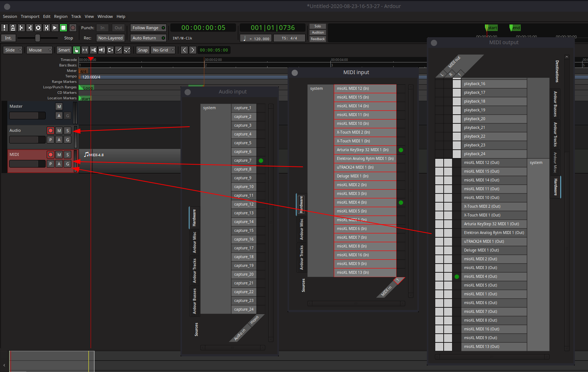The height and width of the screenshot is (372, 588).
Task: Click the Solo indicator button
Action: click(x=318, y=26)
